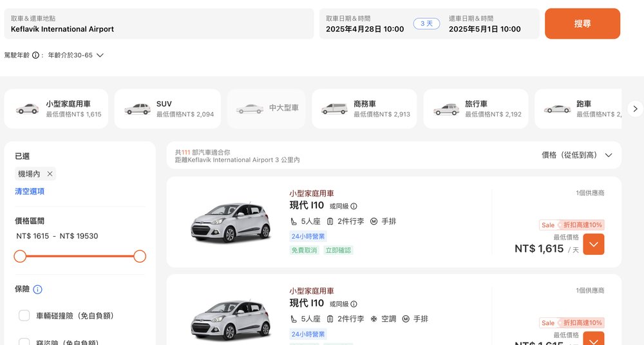
Task: Click info icon beside first 或同級 label
Action: tap(354, 207)
